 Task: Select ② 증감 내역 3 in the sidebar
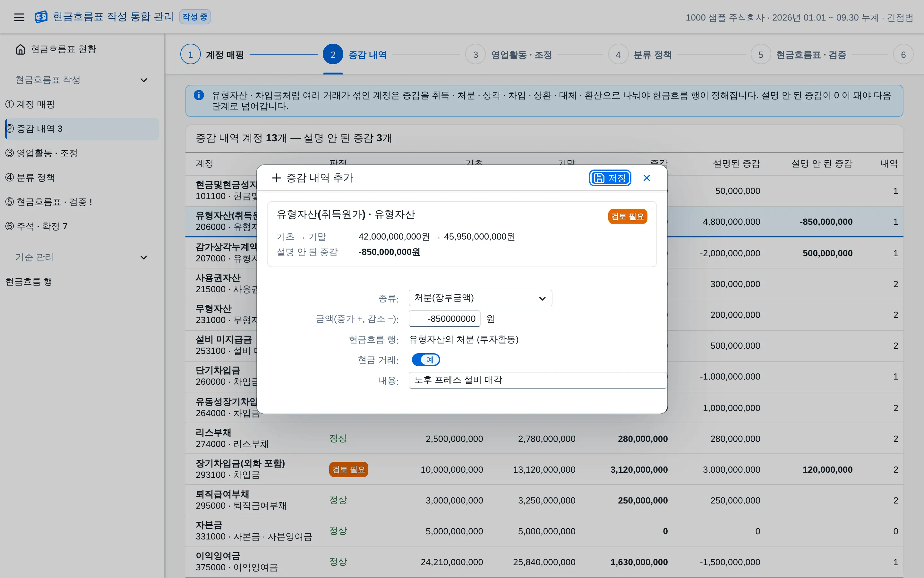[82, 129]
